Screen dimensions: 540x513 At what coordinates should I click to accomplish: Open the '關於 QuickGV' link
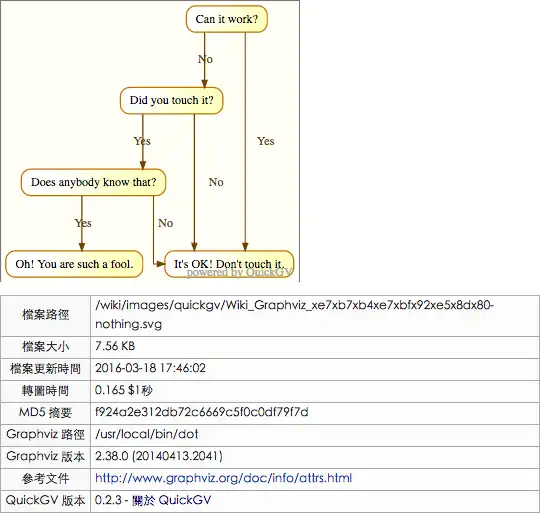[172, 500]
